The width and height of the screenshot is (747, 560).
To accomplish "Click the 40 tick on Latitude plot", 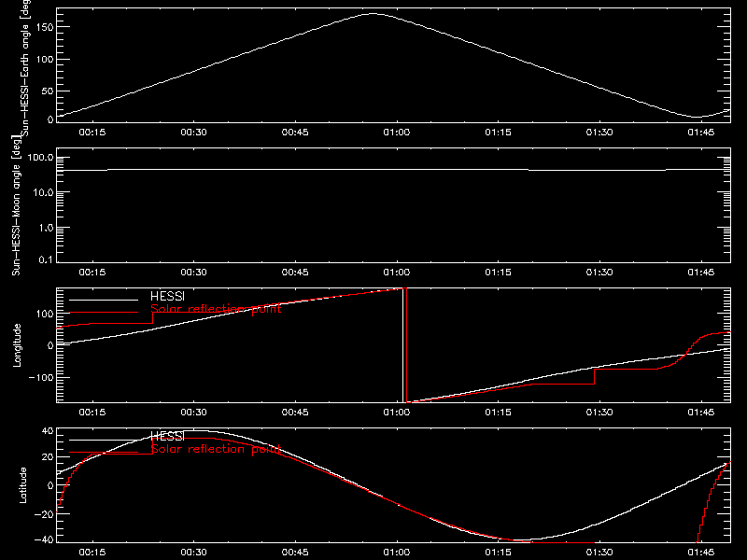I will tap(49, 431).
